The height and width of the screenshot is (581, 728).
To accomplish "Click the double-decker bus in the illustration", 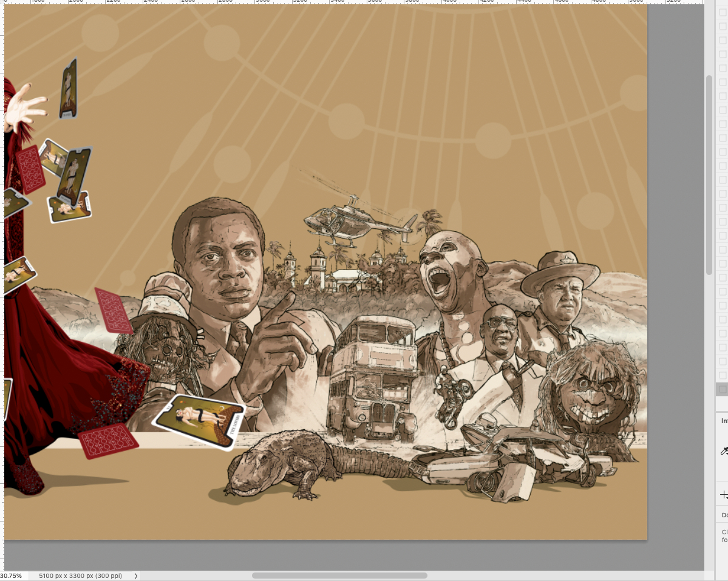I will click(x=372, y=376).
